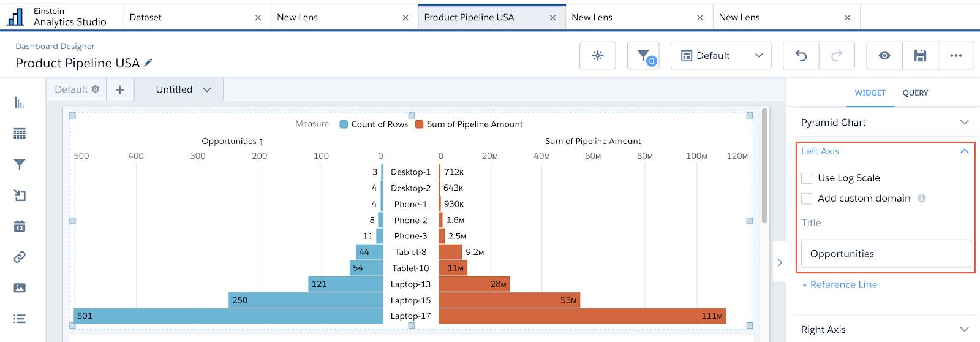
Task: Add a list widget from sidebar
Action: pos(20,319)
